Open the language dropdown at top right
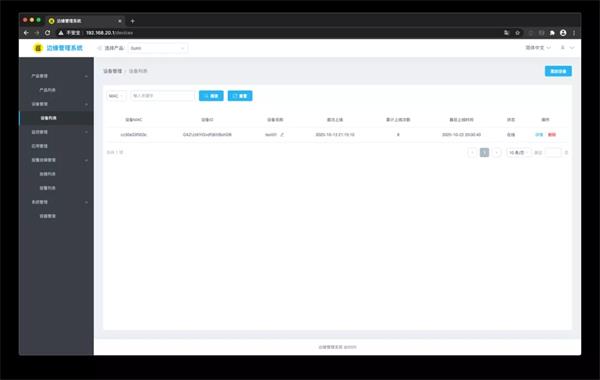Image resolution: width=600 pixels, height=380 pixels. click(538, 48)
